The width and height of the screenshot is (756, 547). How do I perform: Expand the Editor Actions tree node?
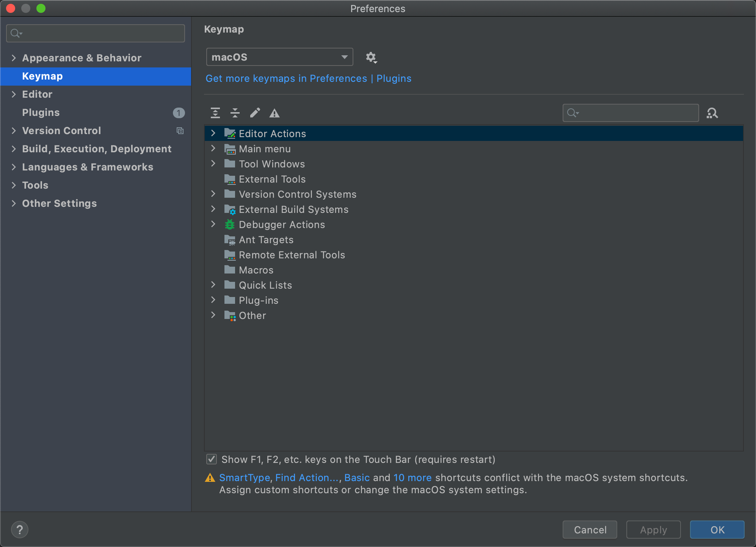click(213, 133)
